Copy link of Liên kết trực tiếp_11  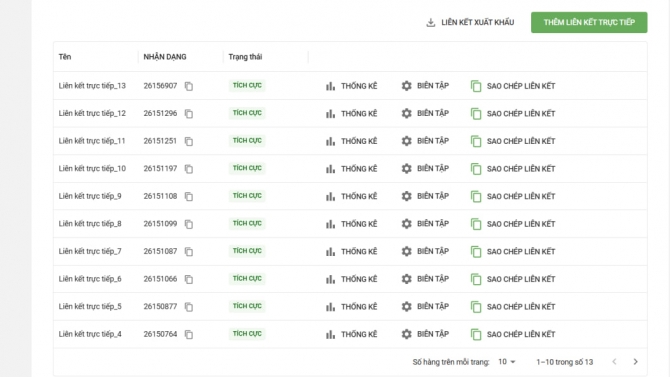click(x=513, y=141)
